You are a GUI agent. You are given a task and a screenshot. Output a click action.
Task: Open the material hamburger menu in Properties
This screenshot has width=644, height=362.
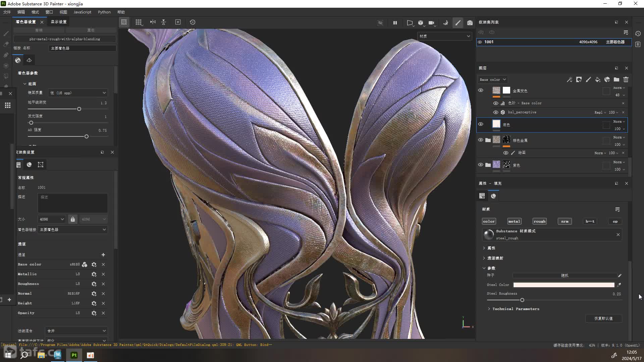[x=618, y=209]
